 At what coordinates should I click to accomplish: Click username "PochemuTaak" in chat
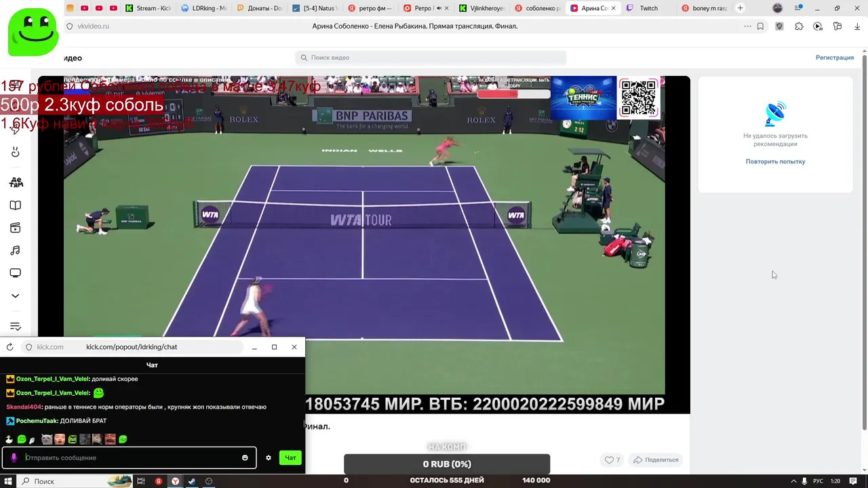pyautogui.click(x=37, y=421)
